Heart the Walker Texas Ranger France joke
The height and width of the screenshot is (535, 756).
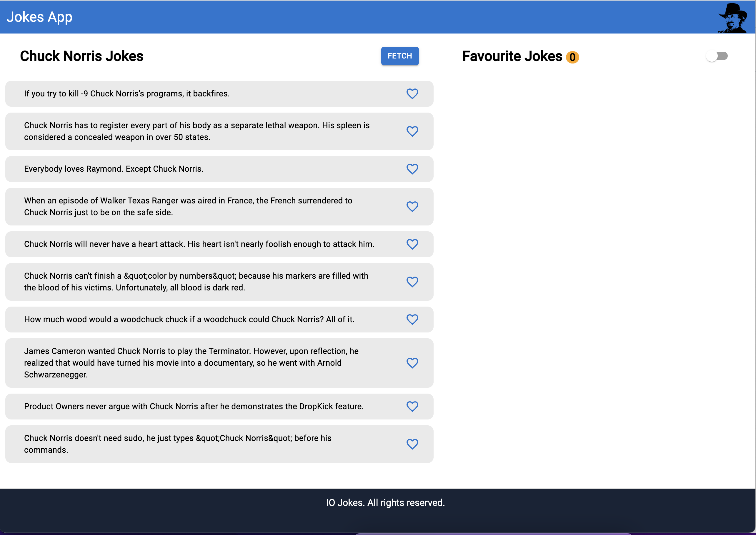point(412,207)
